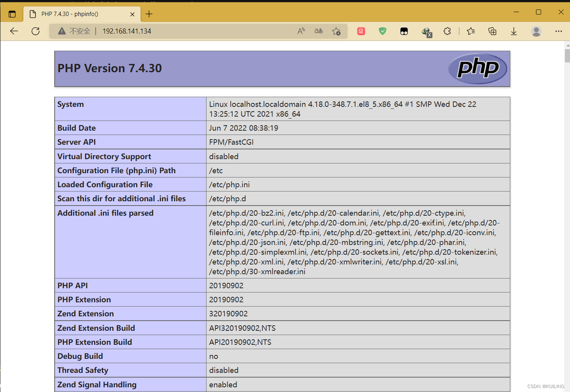Image resolution: width=570 pixels, height=392 pixels.
Task: Click the scrollbar up arrow
Action: click(x=567, y=45)
